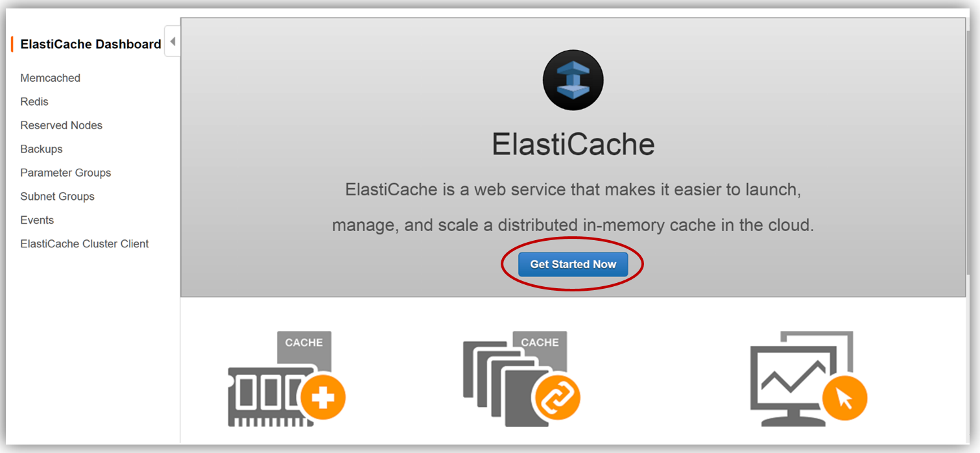Viewport: 980px width, 453px height.
Task: Show the Subnet Groups list
Action: (x=58, y=197)
